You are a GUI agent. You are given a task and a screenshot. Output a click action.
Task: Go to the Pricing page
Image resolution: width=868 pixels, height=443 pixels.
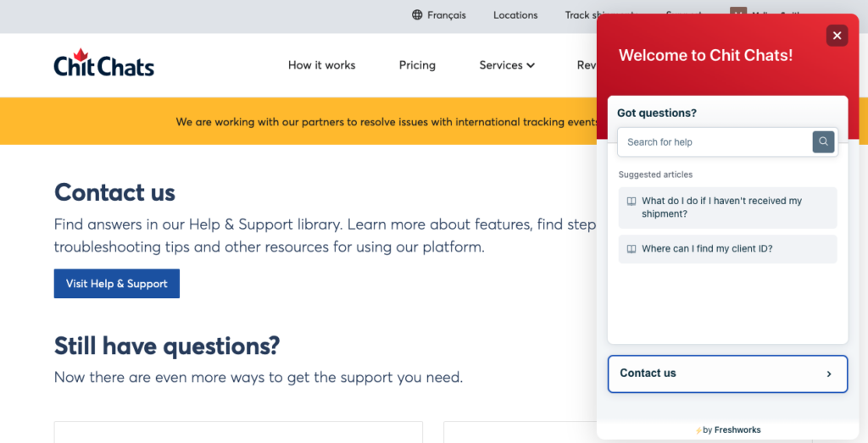point(417,65)
